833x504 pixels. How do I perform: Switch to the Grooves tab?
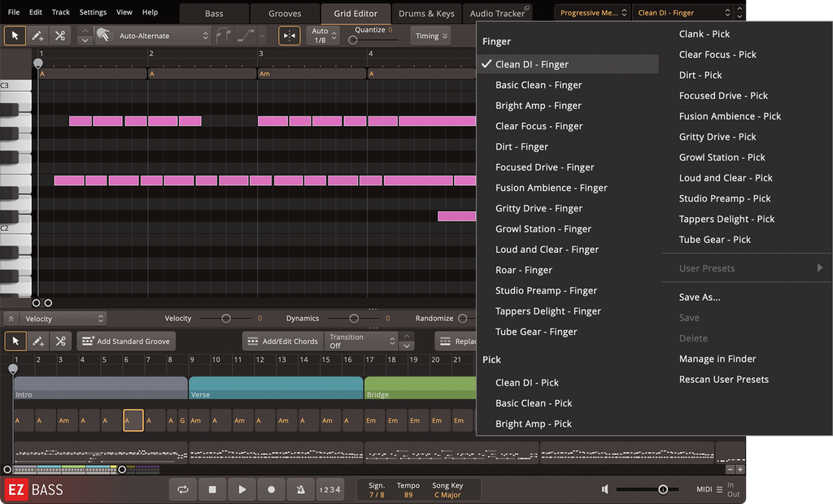pyautogui.click(x=285, y=13)
